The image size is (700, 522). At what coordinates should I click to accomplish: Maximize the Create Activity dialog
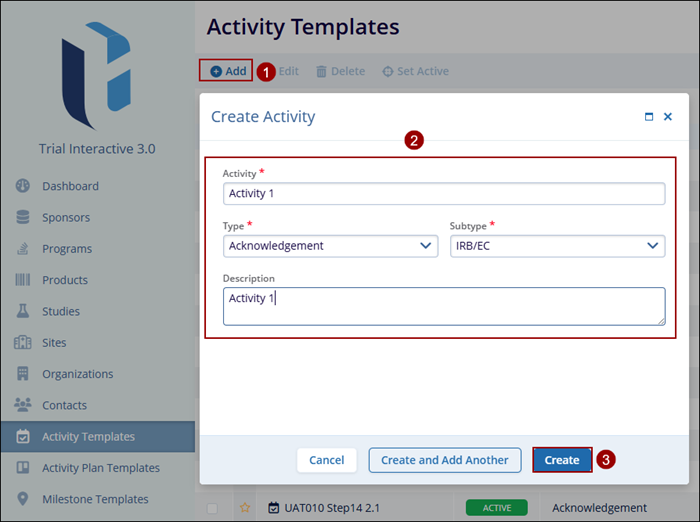pos(649,117)
